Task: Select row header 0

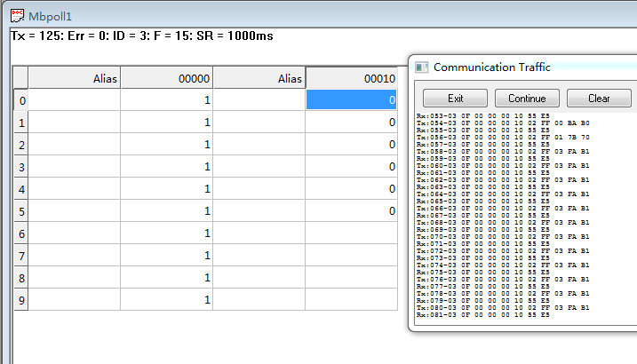Action: pyautogui.click(x=21, y=100)
